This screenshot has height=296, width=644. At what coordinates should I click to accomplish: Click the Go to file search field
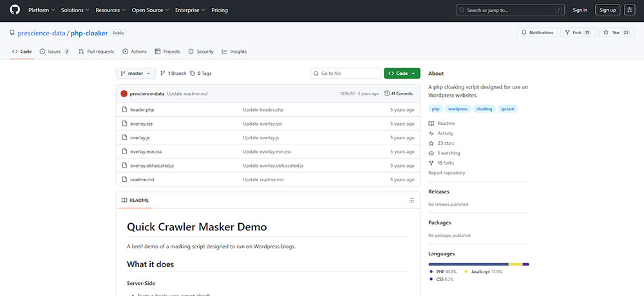346,73
